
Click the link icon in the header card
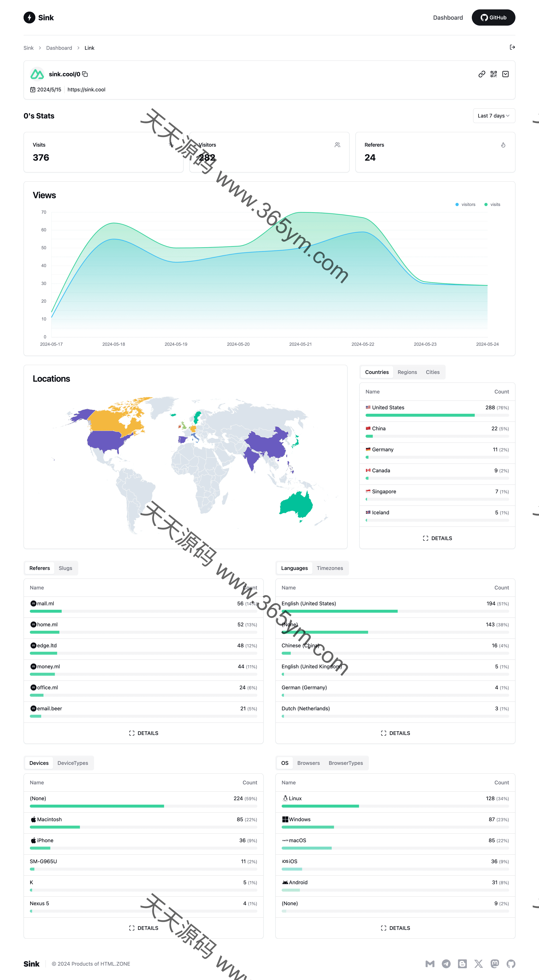tap(482, 74)
